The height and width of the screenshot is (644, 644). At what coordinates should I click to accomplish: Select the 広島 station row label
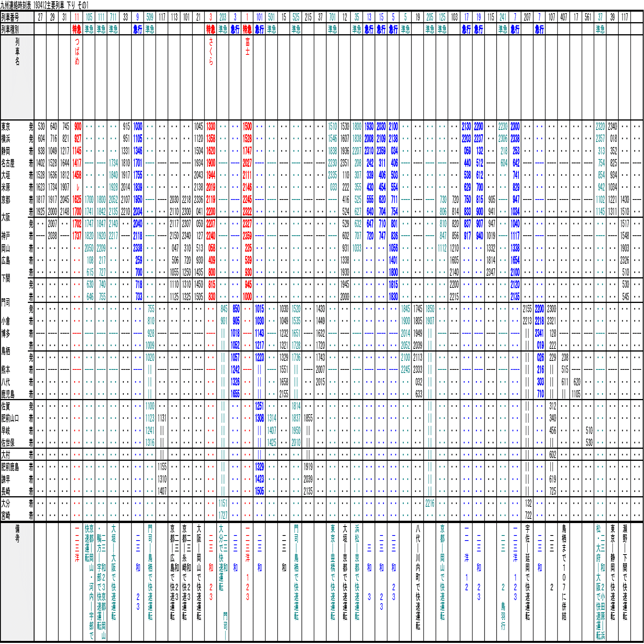[x=6, y=261]
